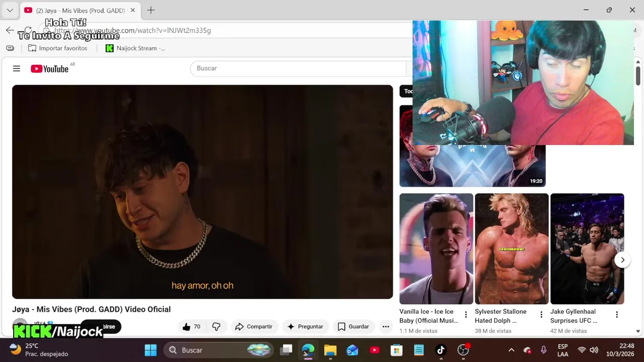Like the video with 70 likes
The image size is (644, 362).
(x=191, y=327)
